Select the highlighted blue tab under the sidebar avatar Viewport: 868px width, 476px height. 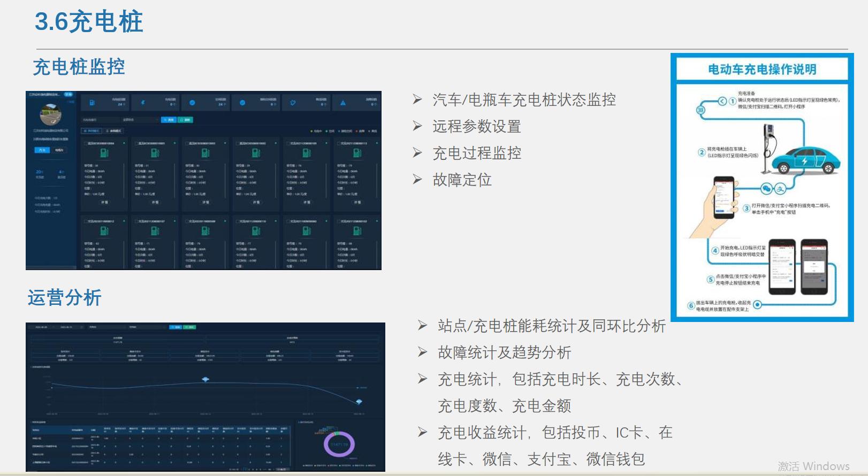[42, 150]
